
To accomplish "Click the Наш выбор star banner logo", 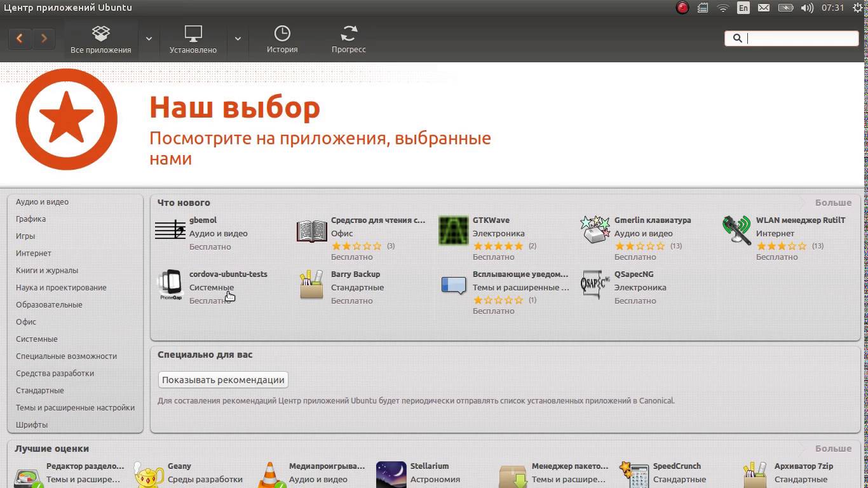I will (67, 119).
